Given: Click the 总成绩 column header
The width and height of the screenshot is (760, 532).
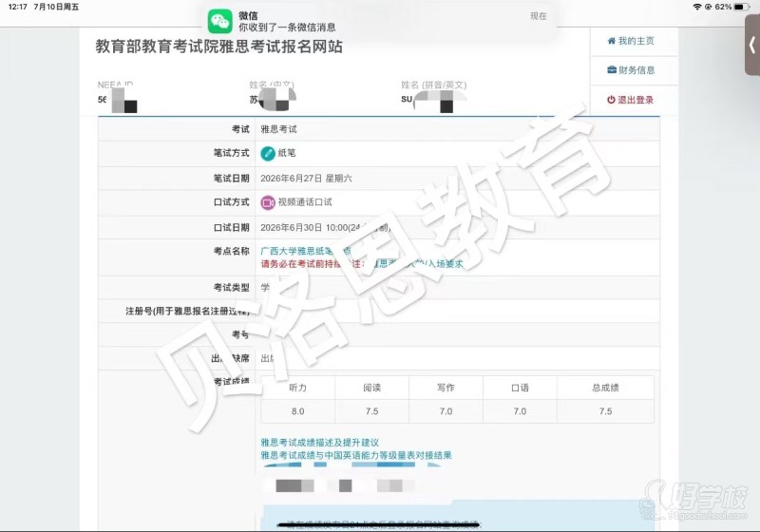Looking at the screenshot, I should coord(605,388).
